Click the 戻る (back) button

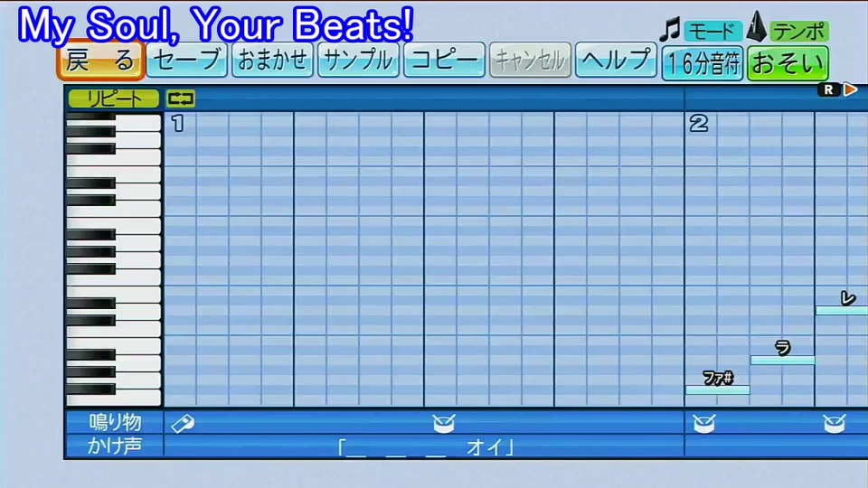pos(100,60)
